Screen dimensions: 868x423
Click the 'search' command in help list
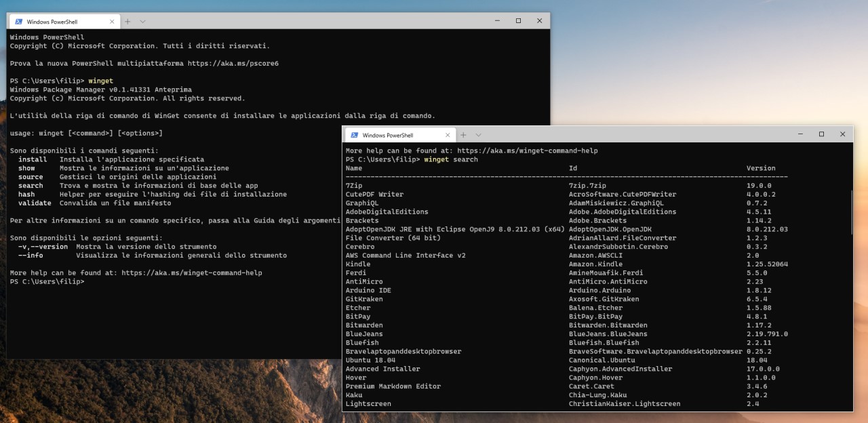coord(31,186)
